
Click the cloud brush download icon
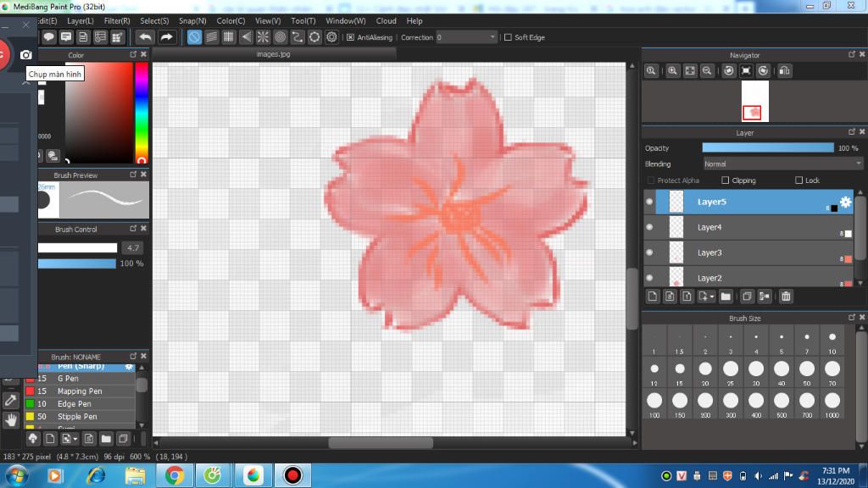pos(33,439)
